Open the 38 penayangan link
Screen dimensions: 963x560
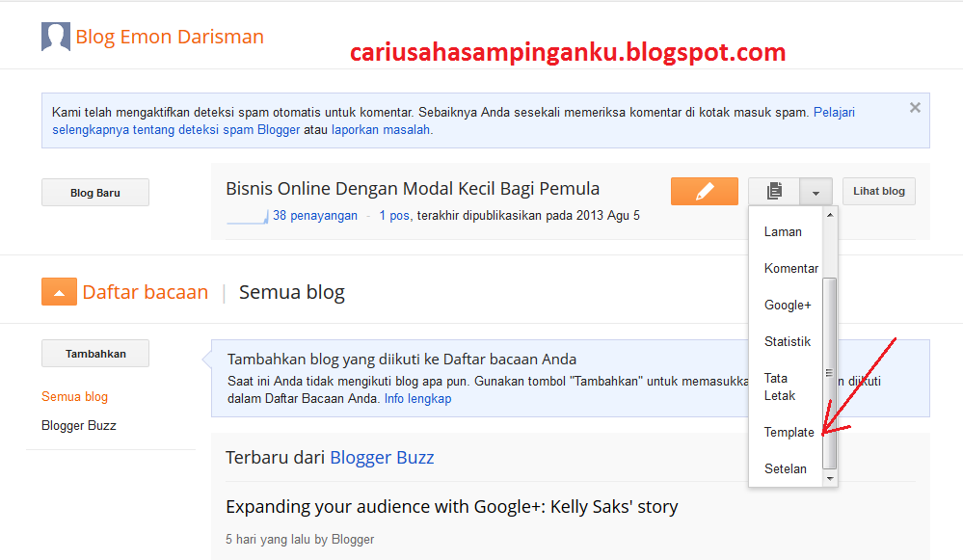[315, 216]
